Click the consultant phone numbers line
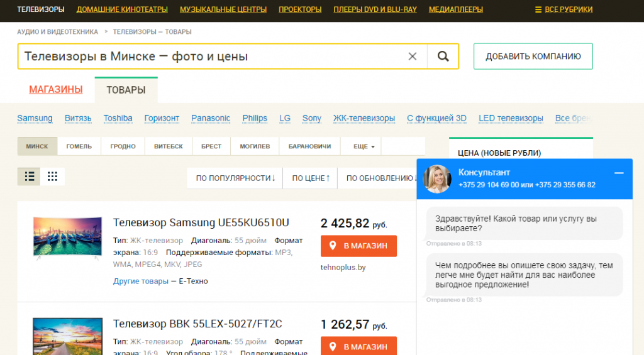 point(526,185)
